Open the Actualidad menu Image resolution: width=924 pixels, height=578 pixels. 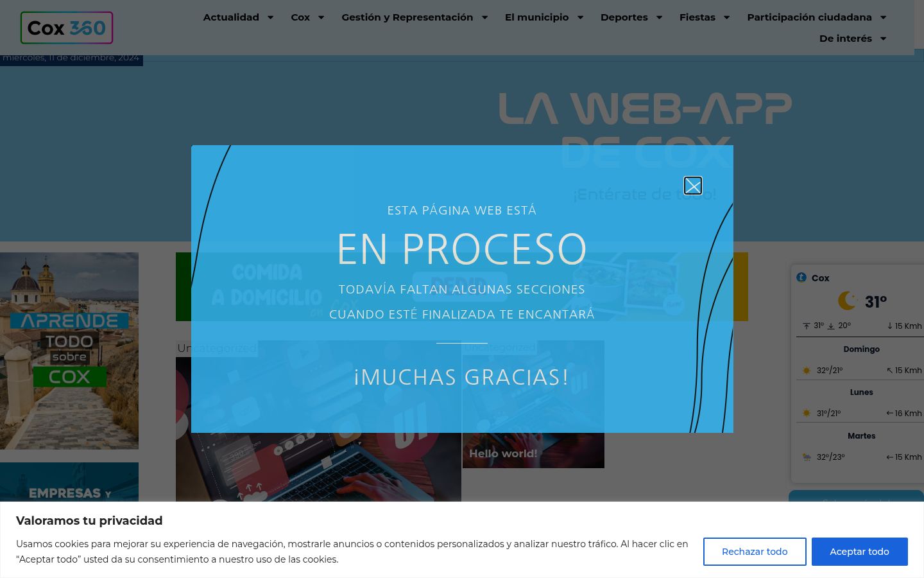pyautogui.click(x=231, y=17)
